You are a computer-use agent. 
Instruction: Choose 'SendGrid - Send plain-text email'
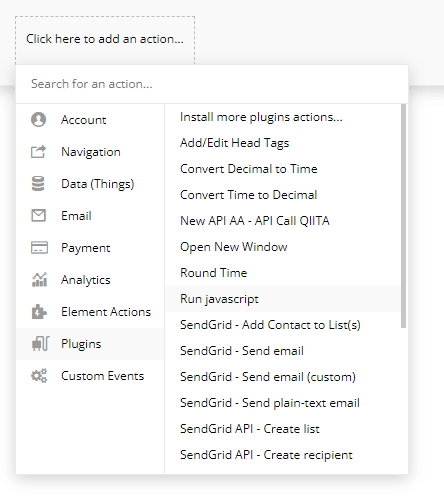270,403
